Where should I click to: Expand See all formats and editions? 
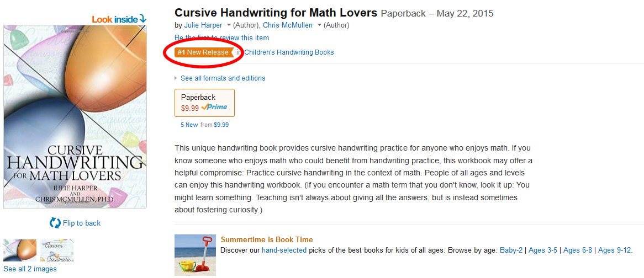223,78
